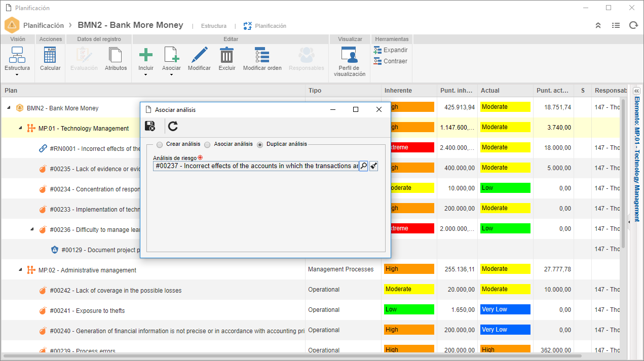The image size is (644, 361).
Task: Collapse the MP.02 - Administrative management node
Action: click(x=20, y=270)
